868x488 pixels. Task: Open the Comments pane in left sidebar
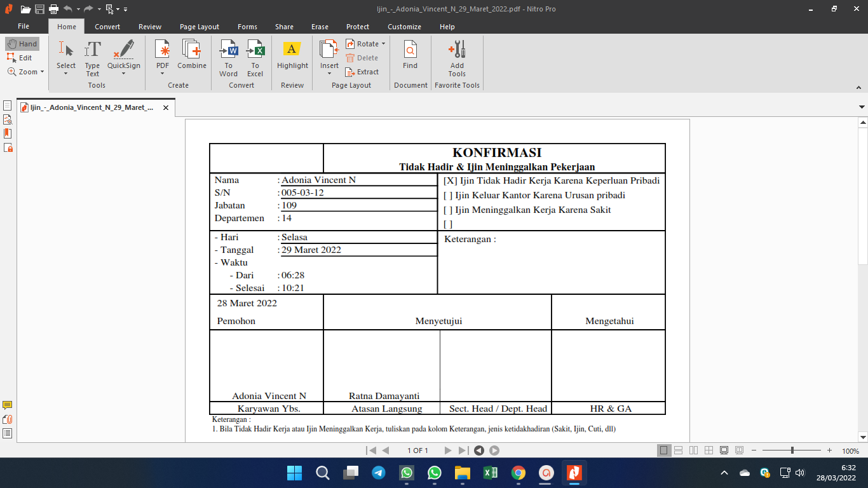point(8,405)
